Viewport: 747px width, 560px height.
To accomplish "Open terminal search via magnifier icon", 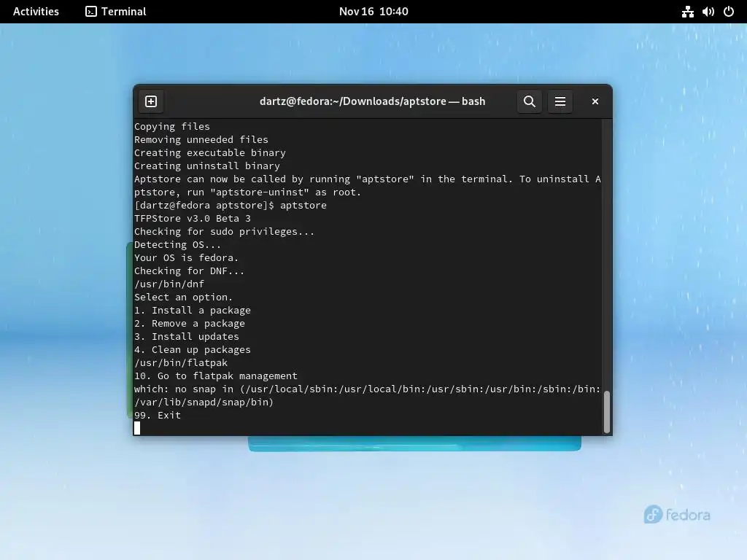I will 530,101.
